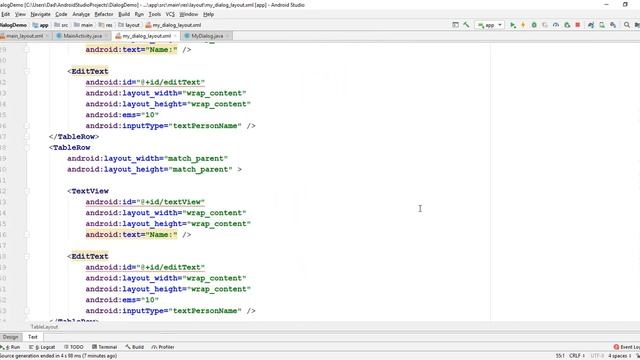Open the Code menu

coord(61,14)
